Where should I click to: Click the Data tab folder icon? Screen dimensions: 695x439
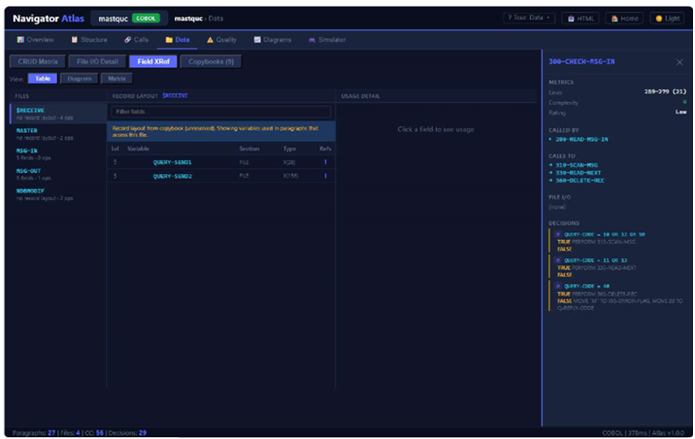169,39
